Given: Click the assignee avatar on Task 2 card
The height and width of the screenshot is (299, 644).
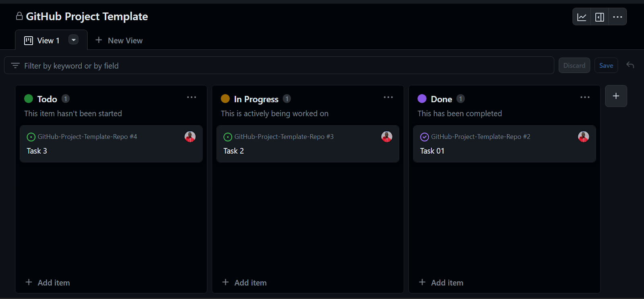Looking at the screenshot, I should pyautogui.click(x=387, y=137).
